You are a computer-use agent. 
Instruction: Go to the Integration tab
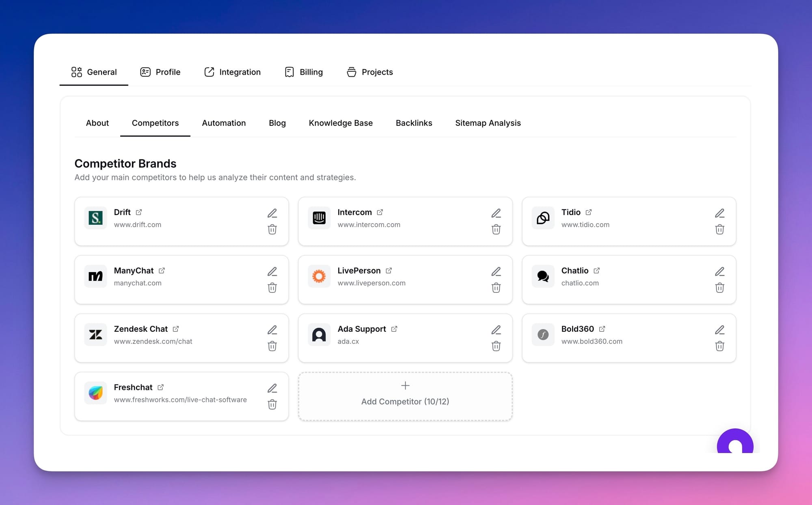232,72
